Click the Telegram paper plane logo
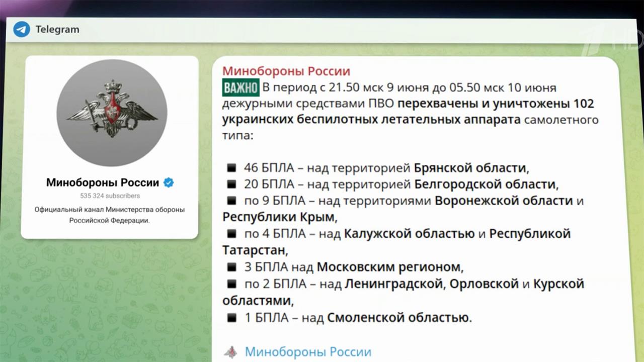Viewport: 644px width, 362px height. pos(22,30)
